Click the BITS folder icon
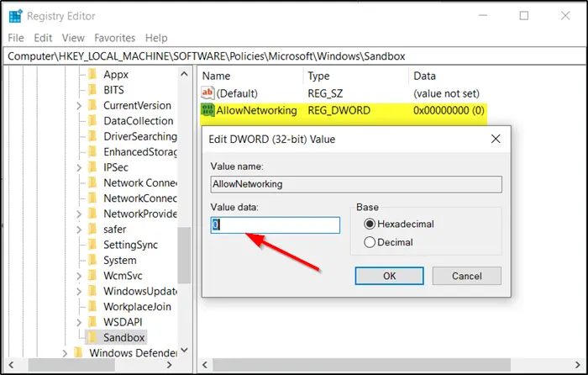 point(92,89)
